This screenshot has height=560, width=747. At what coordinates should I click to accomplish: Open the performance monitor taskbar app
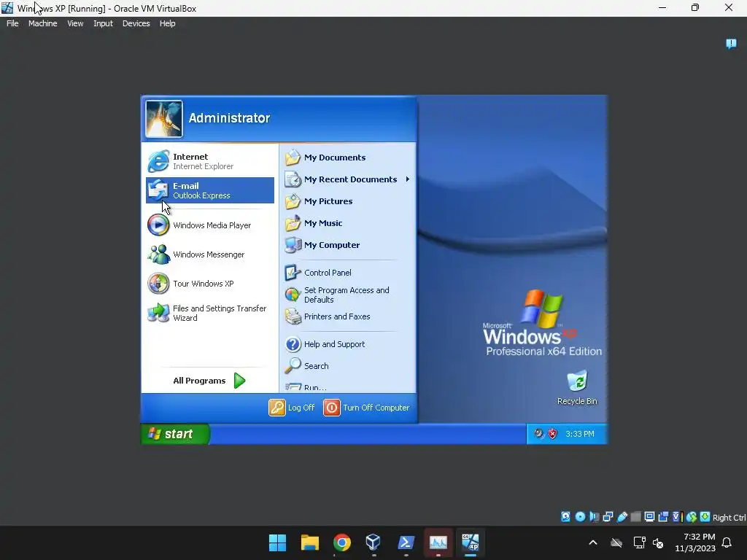click(438, 542)
